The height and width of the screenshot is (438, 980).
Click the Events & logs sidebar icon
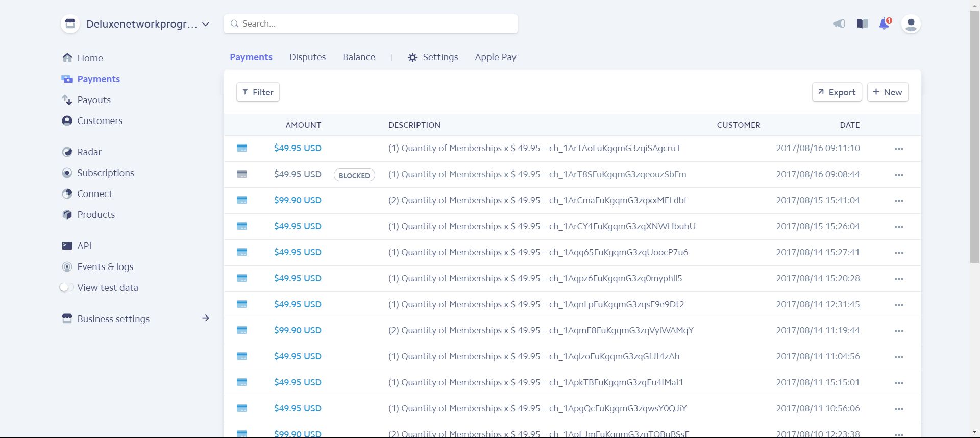coord(67,267)
